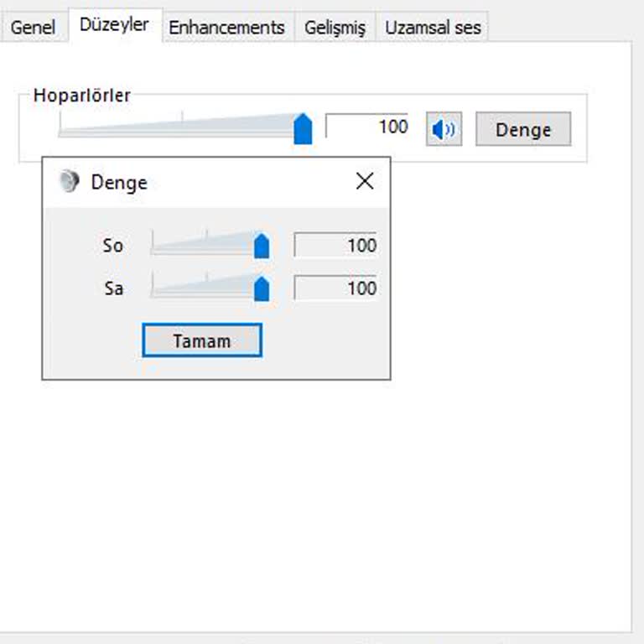Click the Sa channel slider handle
This screenshot has height=644, width=644.
click(262, 288)
